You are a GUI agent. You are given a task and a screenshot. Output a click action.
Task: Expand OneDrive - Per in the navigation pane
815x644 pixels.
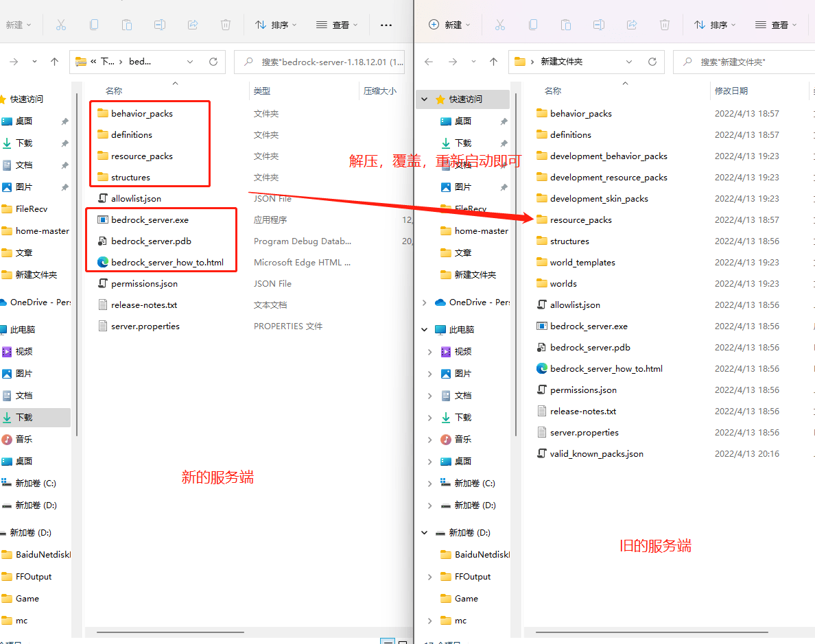pyautogui.click(x=425, y=304)
